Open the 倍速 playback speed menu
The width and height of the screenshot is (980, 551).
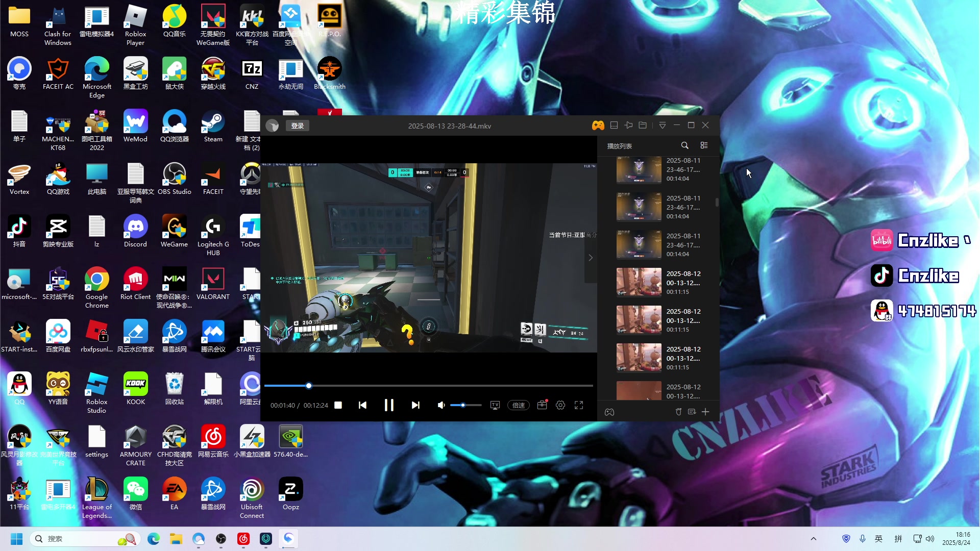coord(519,405)
